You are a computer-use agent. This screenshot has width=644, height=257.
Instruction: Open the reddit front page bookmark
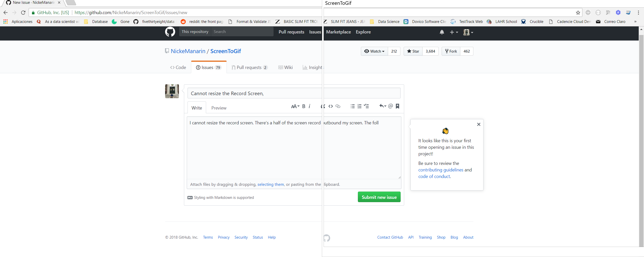coord(202,22)
